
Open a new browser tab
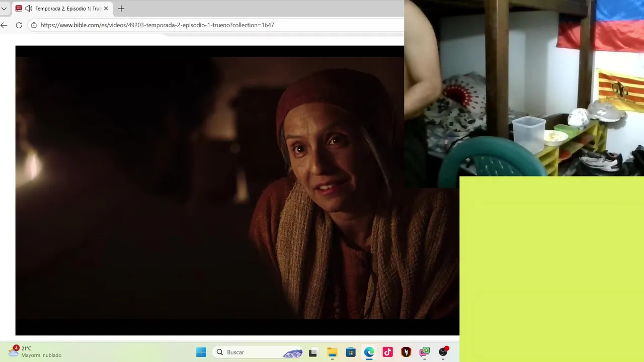tap(121, 9)
